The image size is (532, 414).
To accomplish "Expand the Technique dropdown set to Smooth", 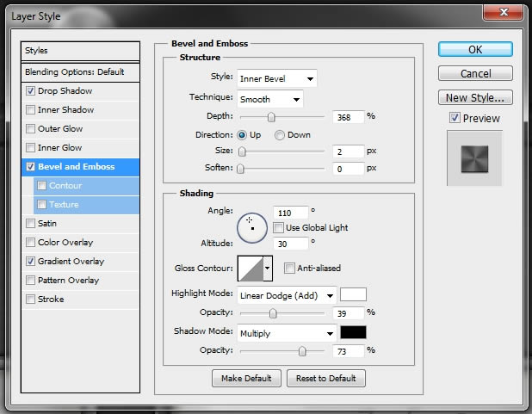I will 270,99.
